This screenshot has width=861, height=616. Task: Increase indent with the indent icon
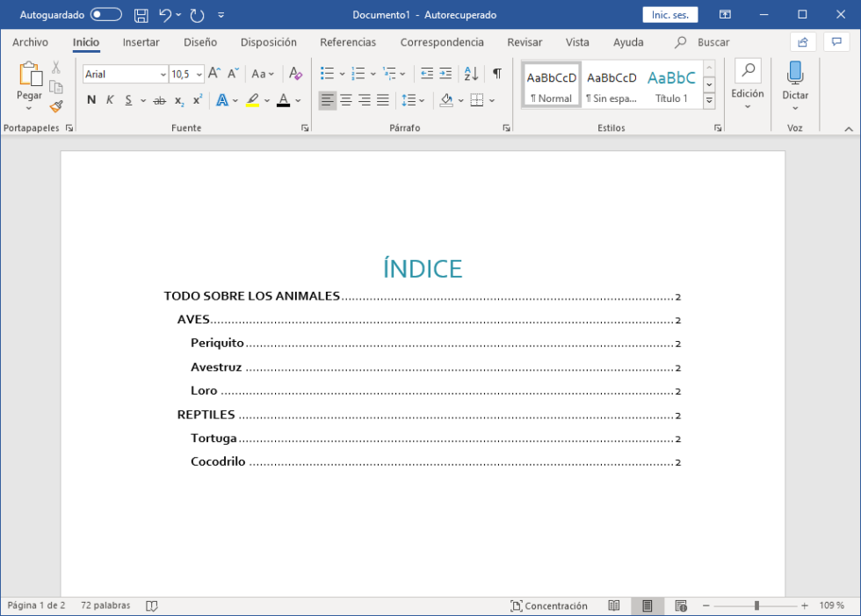(x=445, y=74)
